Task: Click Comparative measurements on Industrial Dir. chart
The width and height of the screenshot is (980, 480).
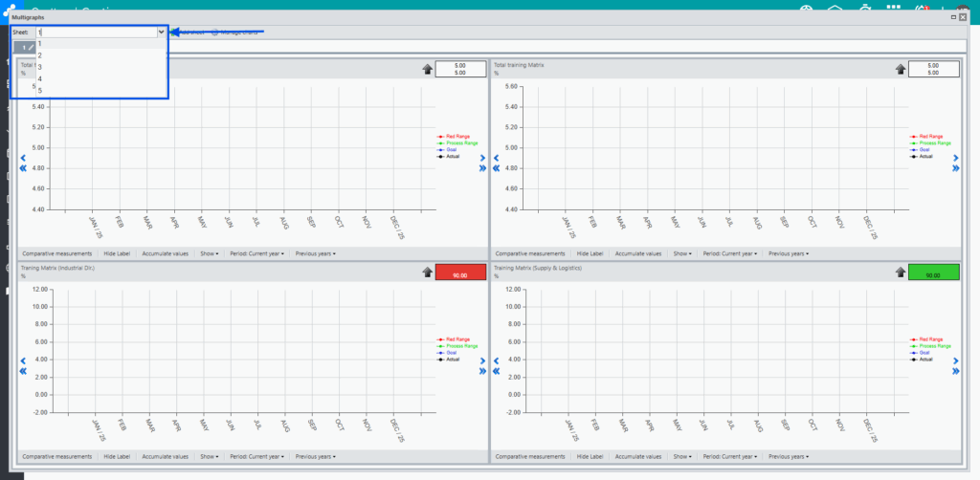Action: [56, 456]
